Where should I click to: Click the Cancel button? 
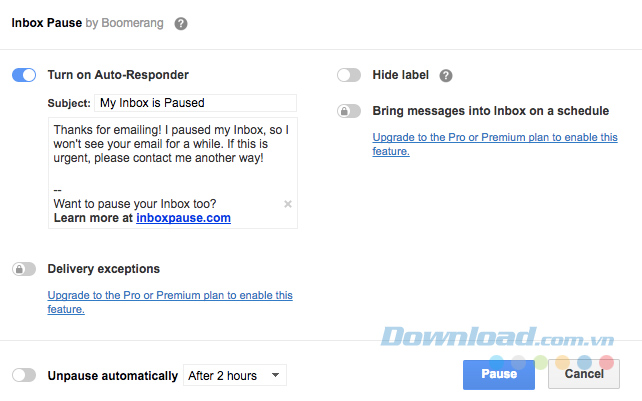(584, 374)
